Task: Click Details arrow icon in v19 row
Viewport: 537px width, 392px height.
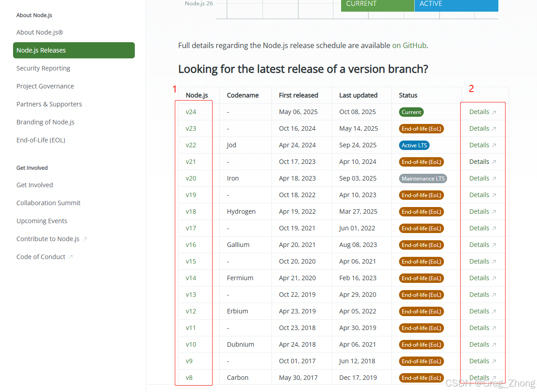Action: 494,195
